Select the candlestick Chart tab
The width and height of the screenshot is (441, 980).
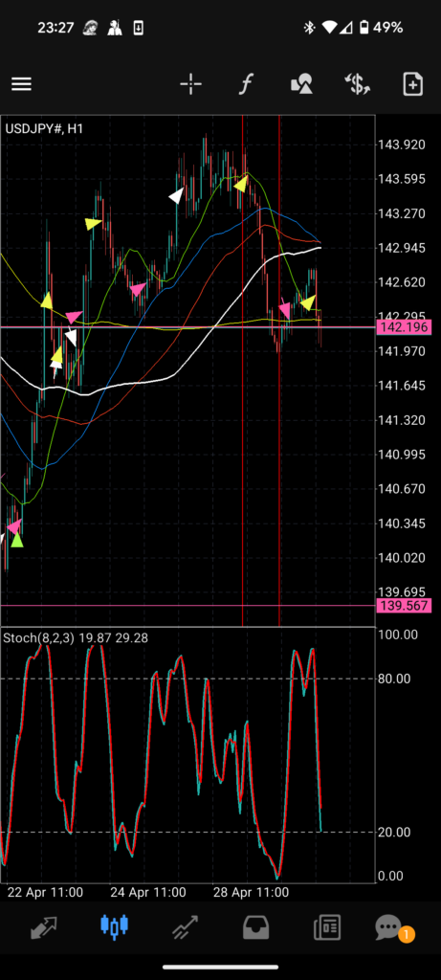point(114,927)
